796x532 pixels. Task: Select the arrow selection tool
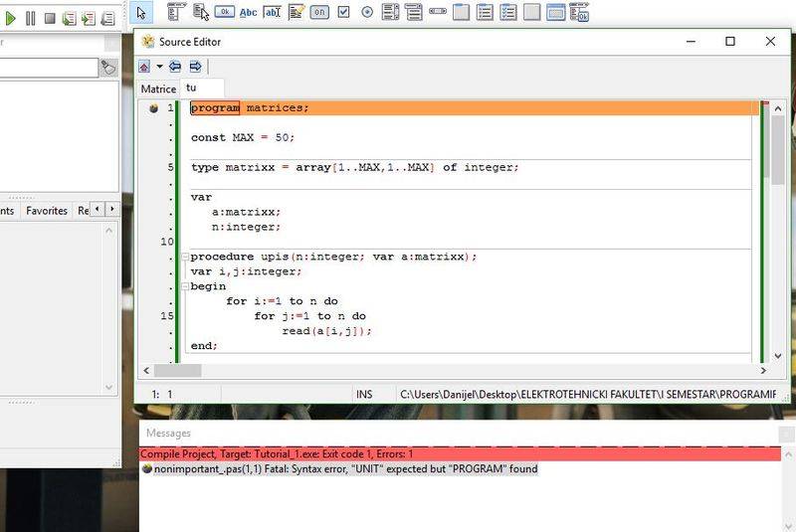141,13
